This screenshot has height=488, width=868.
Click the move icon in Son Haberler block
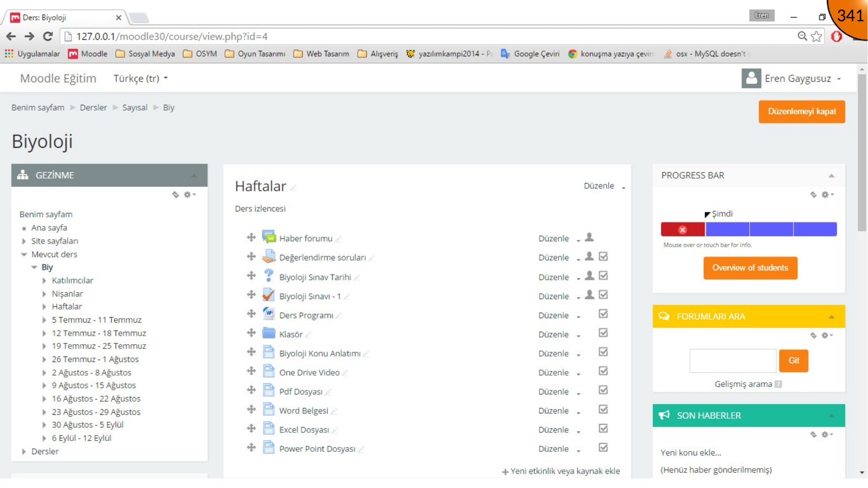pos(813,435)
